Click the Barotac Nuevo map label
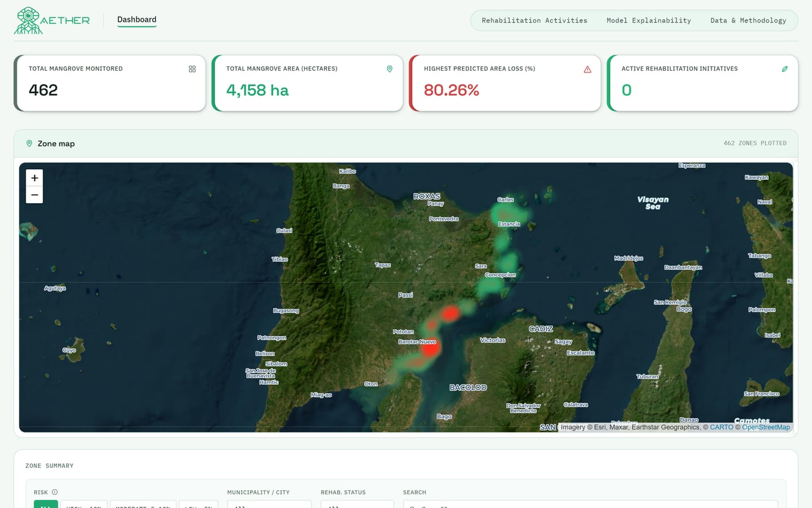The width and height of the screenshot is (812, 508). [x=417, y=342]
